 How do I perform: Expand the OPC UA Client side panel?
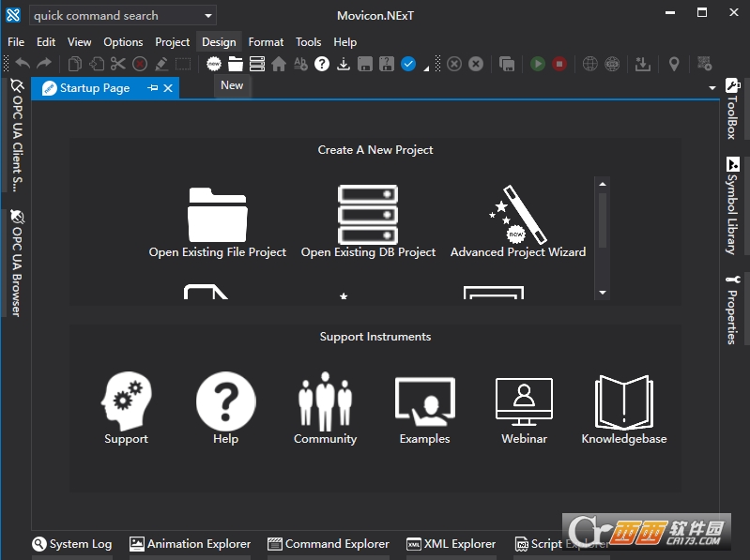click(x=17, y=135)
